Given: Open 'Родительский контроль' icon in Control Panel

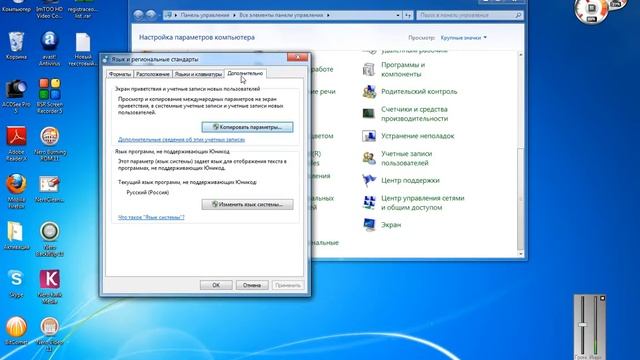Looking at the screenshot, I should (369, 91).
